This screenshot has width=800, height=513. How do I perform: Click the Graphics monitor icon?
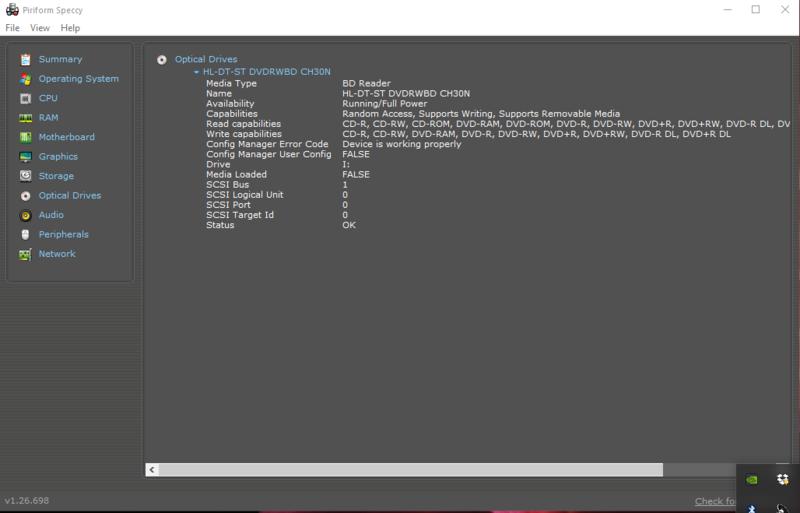click(26, 157)
